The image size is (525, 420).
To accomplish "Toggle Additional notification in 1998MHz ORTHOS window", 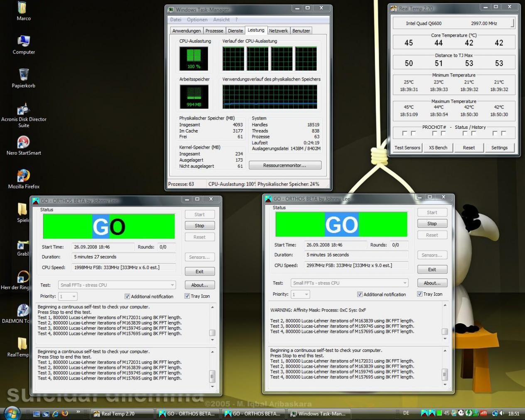I will 149,296.
